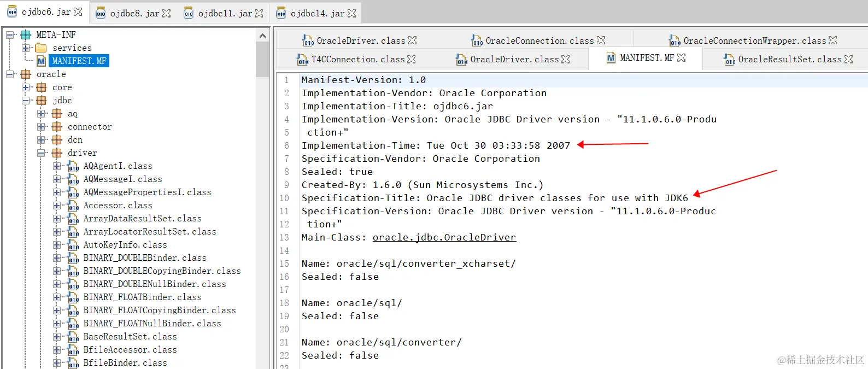The height and width of the screenshot is (369, 868).
Task: Close the OracleConnectionWrapper.class editor tab
Action: click(832, 40)
